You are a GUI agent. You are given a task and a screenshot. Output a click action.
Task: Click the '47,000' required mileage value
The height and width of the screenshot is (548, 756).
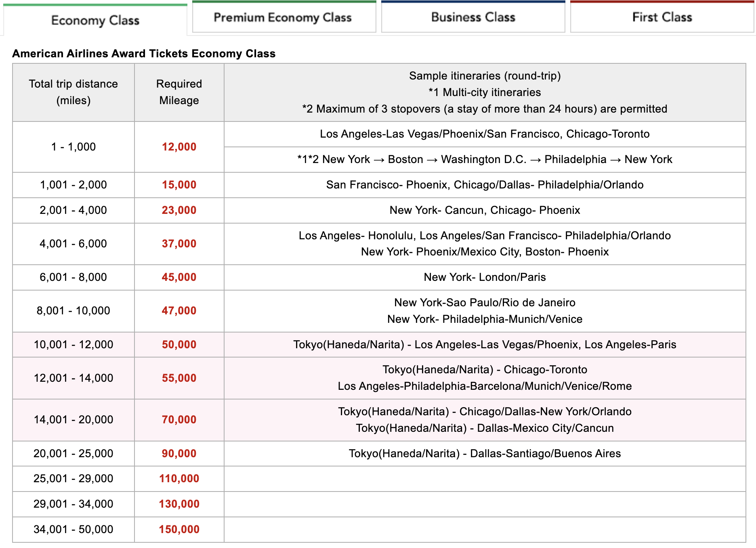(179, 311)
